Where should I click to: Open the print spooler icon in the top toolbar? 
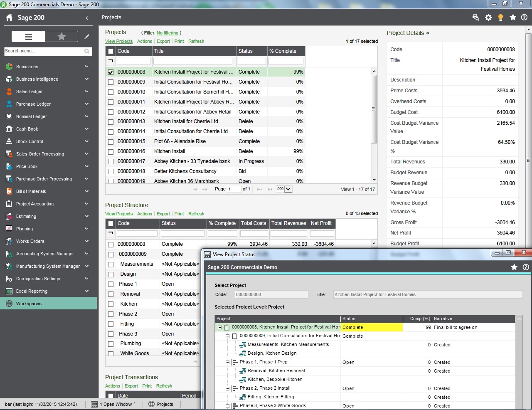(475, 17)
